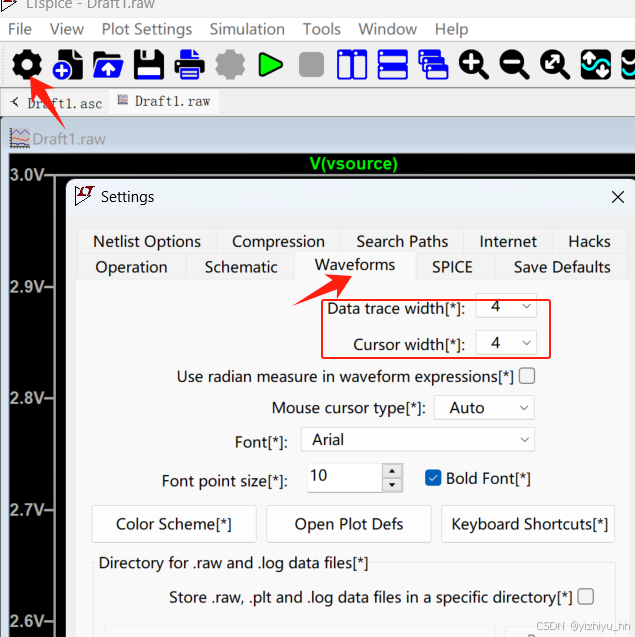Click the Color Scheme[*] button
Image resolution: width=635 pixels, height=637 pixels.
click(x=174, y=524)
